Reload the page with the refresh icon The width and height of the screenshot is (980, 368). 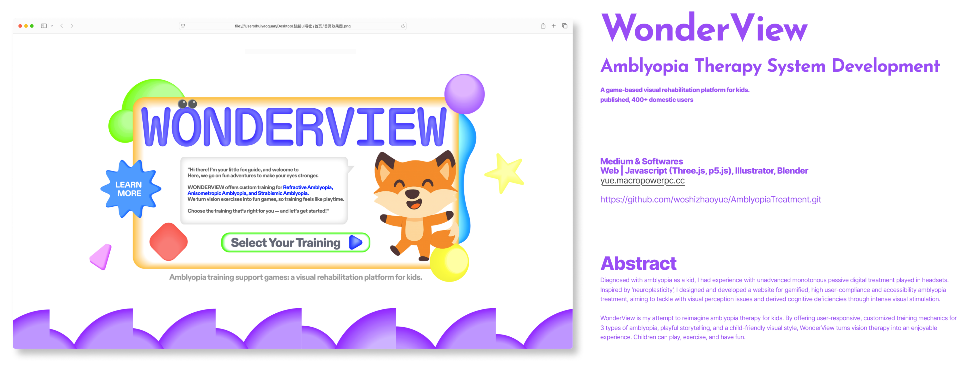(x=403, y=26)
